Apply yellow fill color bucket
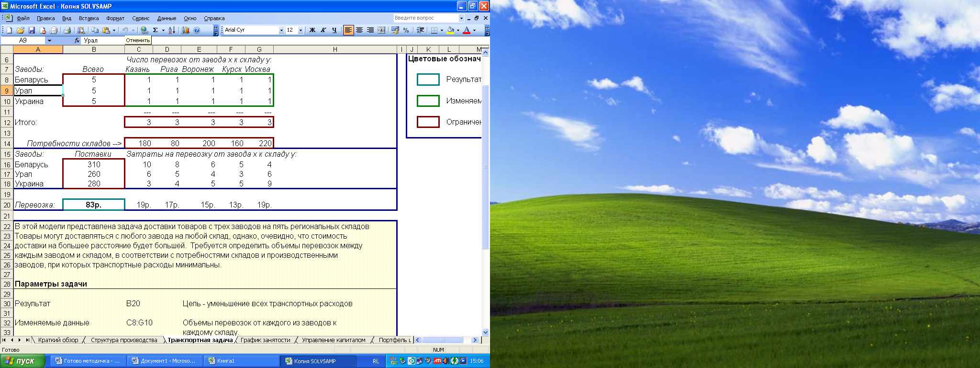Screen dimensions: 980x368 (450, 30)
